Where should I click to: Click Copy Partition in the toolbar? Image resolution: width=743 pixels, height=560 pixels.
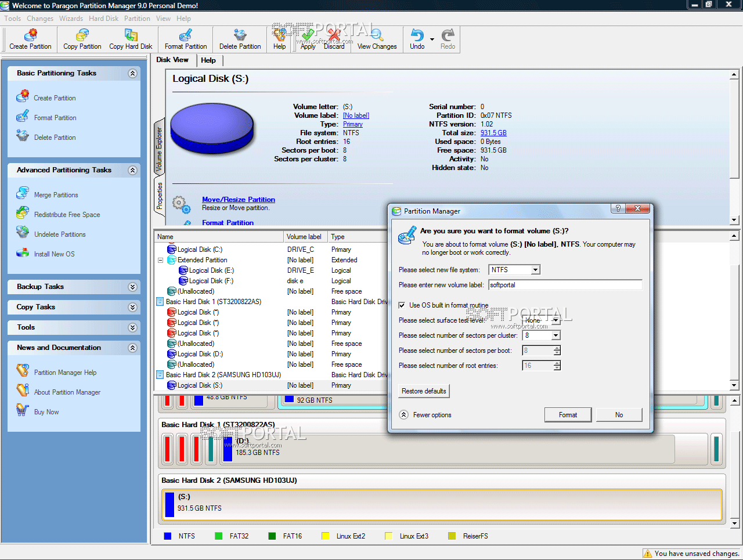pyautogui.click(x=82, y=39)
